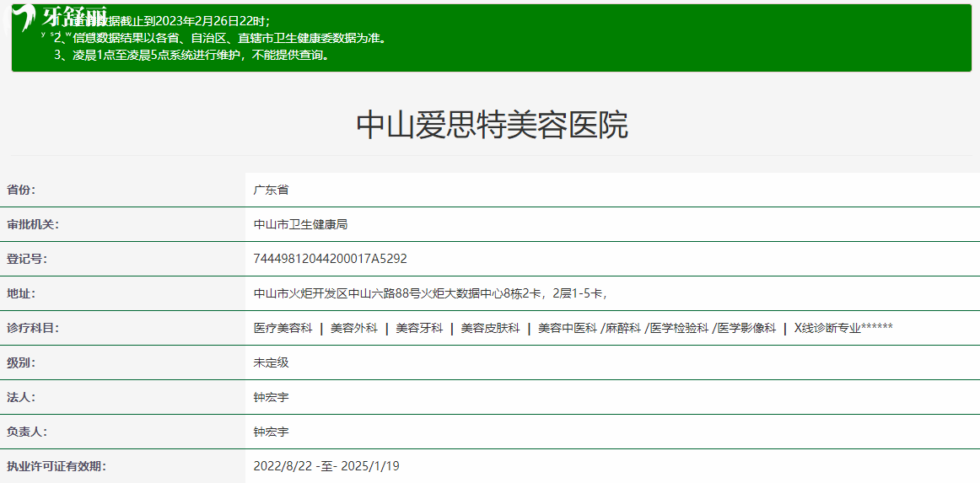Screen dimensions: 980x483
Task: Select 钟宏宇 in the 法人 row
Action: pyautogui.click(x=272, y=397)
